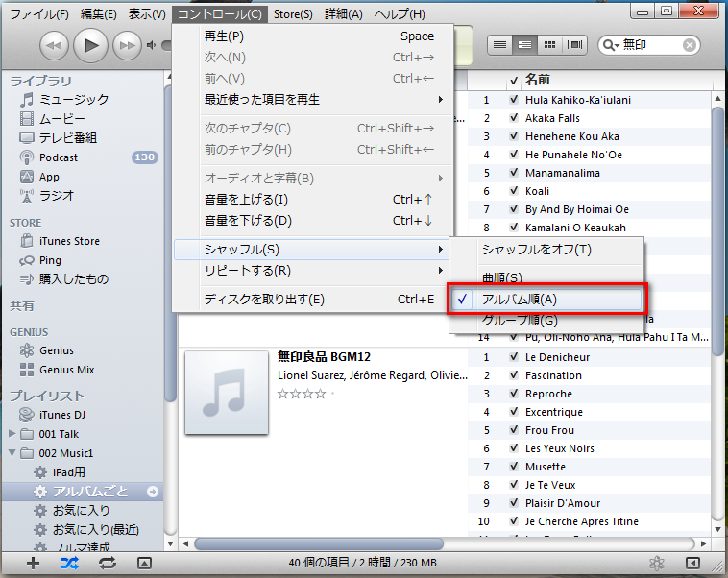Toggle the sidebar button at bottom right

pos(692,564)
